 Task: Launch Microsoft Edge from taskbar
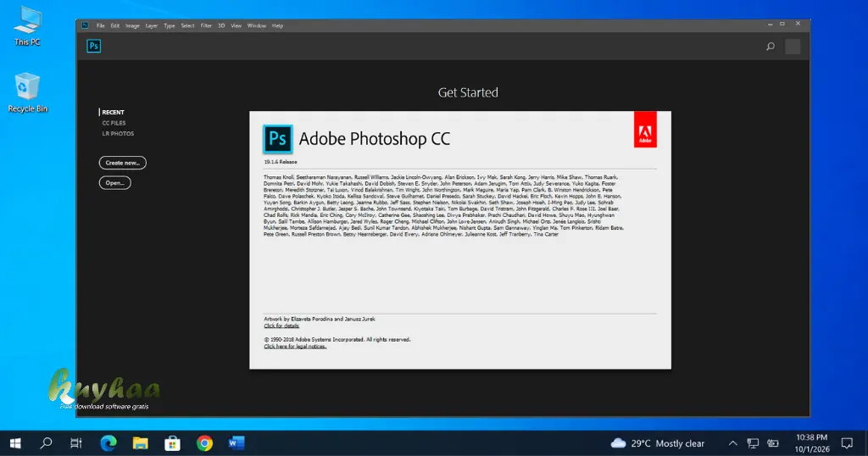(108, 443)
